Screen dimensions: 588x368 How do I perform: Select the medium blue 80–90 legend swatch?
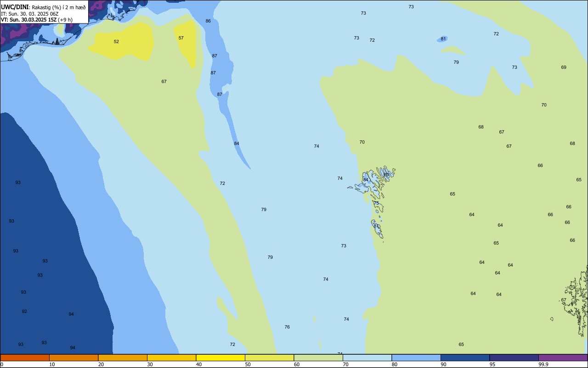(416, 357)
